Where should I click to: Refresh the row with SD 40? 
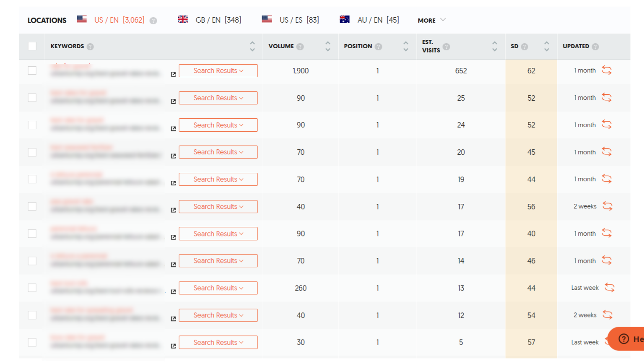(607, 233)
